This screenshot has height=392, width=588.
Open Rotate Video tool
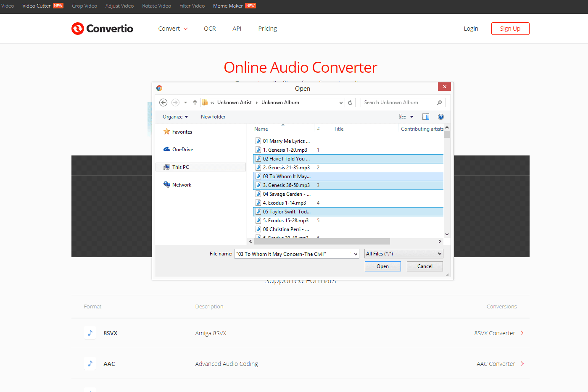coord(156,6)
